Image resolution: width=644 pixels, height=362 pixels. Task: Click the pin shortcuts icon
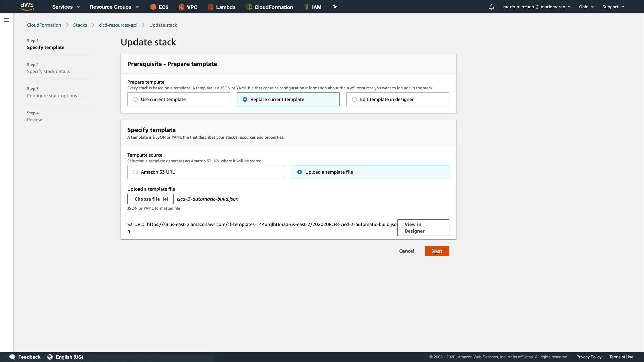pos(335,7)
